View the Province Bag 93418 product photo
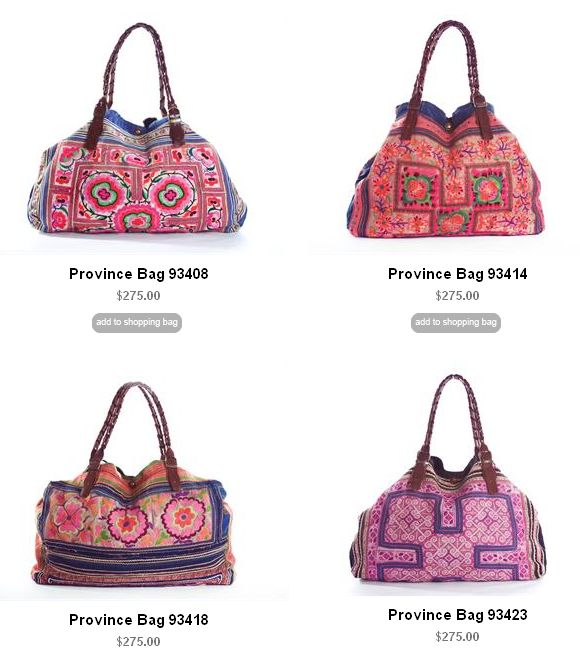580x650 pixels. pos(133,484)
